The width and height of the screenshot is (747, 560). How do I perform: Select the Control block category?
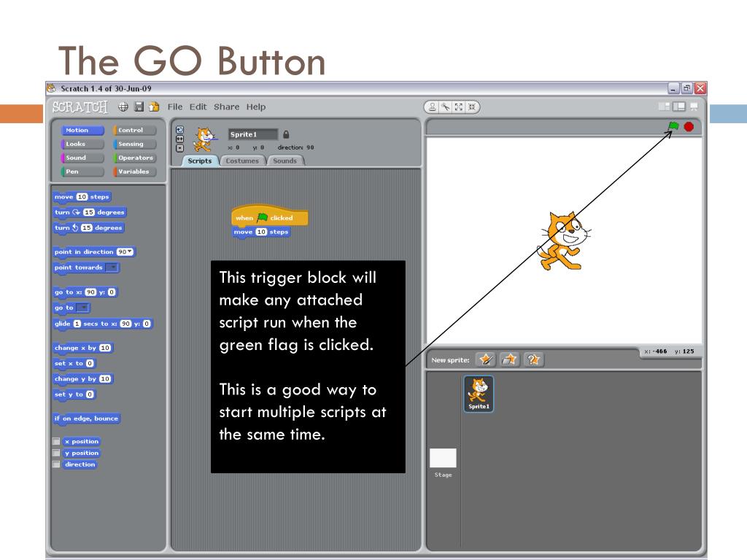(x=135, y=130)
